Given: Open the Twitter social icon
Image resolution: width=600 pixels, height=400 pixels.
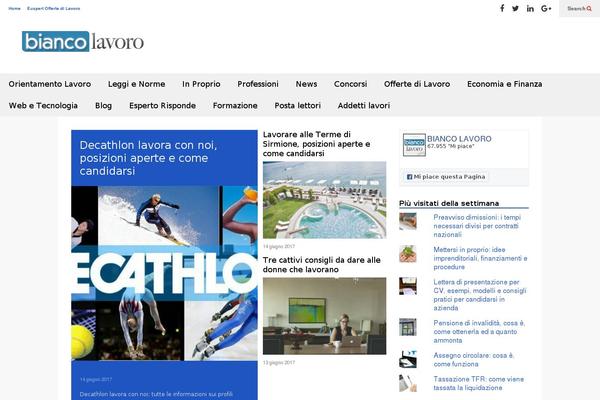Looking at the screenshot, I should pyautogui.click(x=515, y=8).
